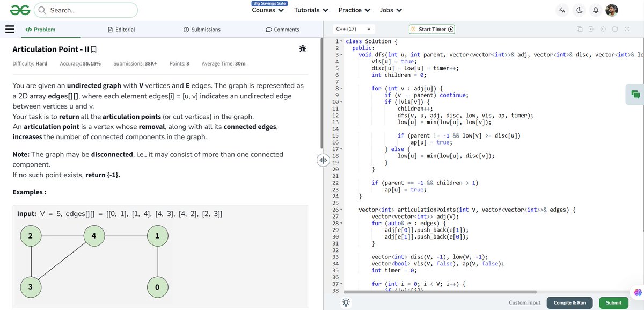
Task: Open the AI brain assistant icon
Action: [x=638, y=292]
